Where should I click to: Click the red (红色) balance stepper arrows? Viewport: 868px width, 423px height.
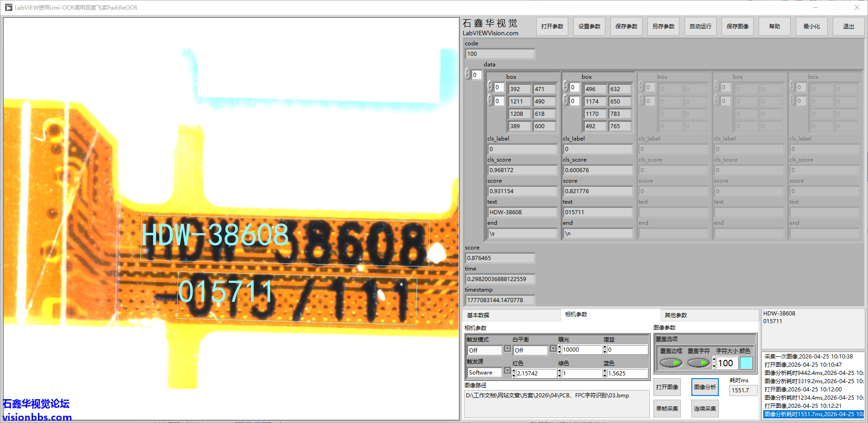513,374
